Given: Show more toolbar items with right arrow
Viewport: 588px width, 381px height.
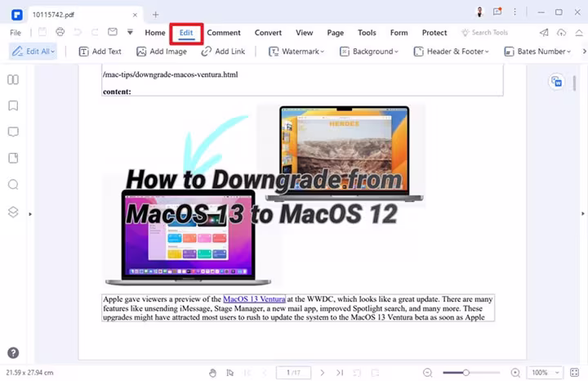Looking at the screenshot, I should (584, 52).
